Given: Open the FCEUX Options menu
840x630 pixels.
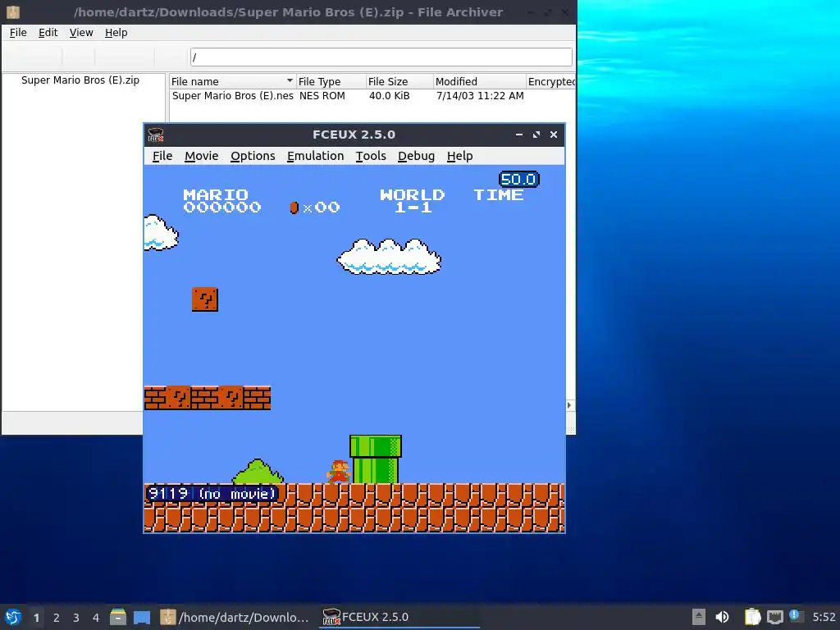Looking at the screenshot, I should coord(253,156).
